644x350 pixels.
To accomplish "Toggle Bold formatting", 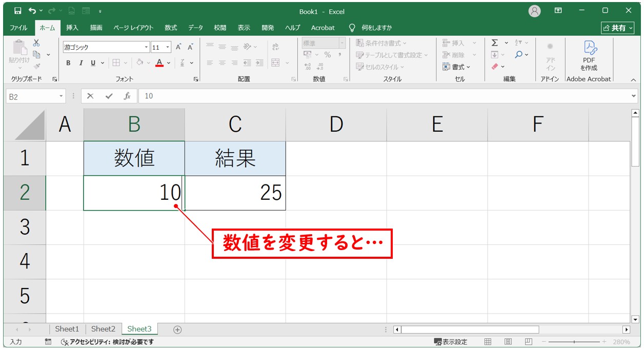I will click(68, 63).
